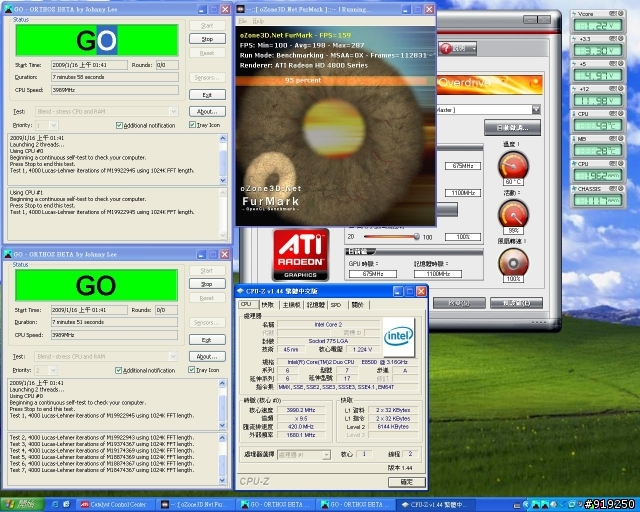Image resolution: width=640 pixels, height=512 pixels.
Task: Click the rightmost bottom button in Catalyst Control Center
Action: pyautogui.click(x=516, y=303)
